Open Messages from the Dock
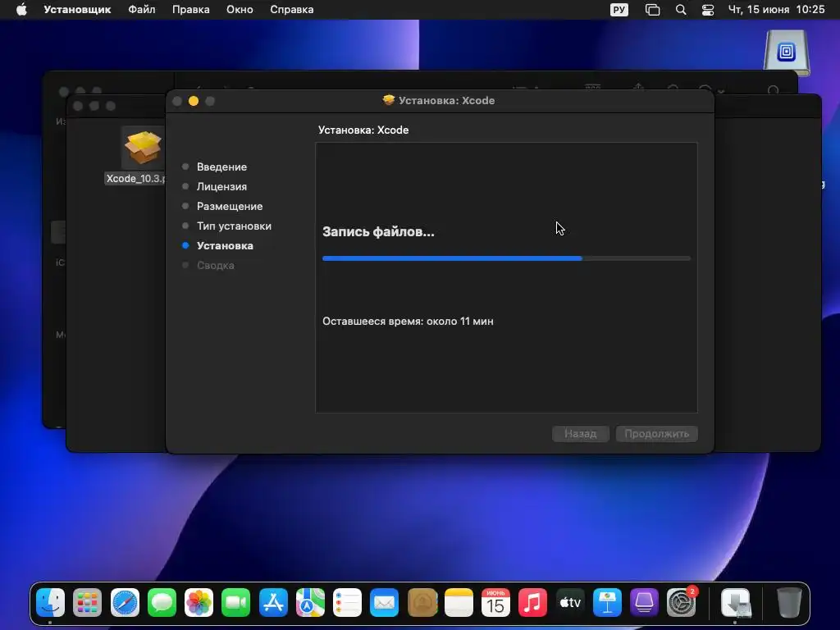The width and height of the screenshot is (840, 630). [x=162, y=603]
